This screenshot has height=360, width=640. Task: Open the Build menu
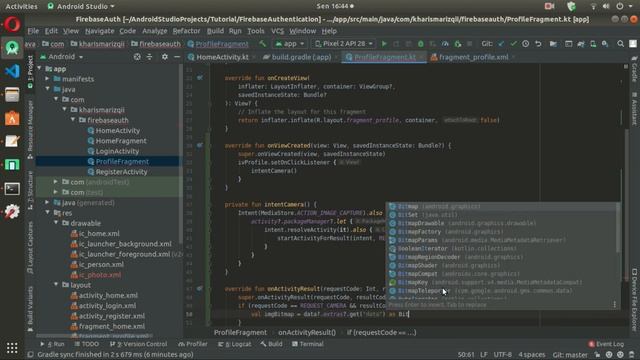215,31
